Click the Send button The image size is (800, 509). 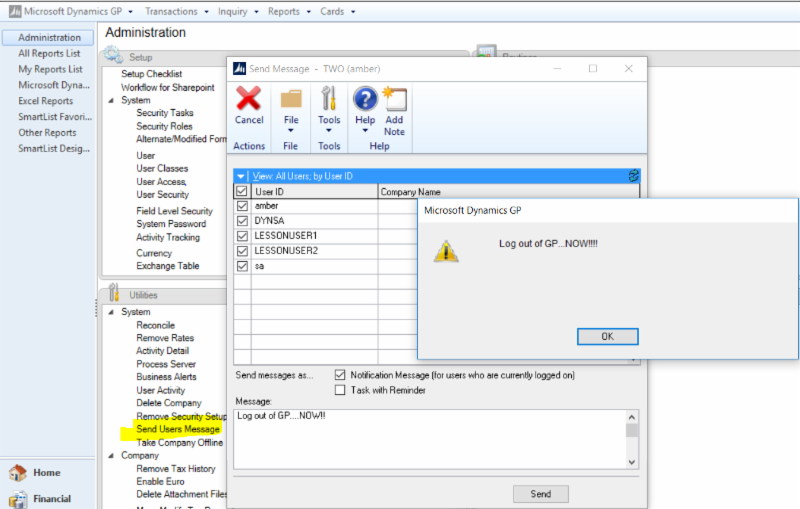pos(540,494)
